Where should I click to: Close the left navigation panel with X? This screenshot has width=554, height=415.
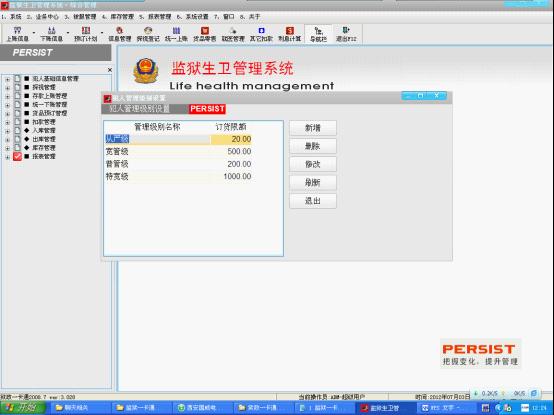pos(110,70)
